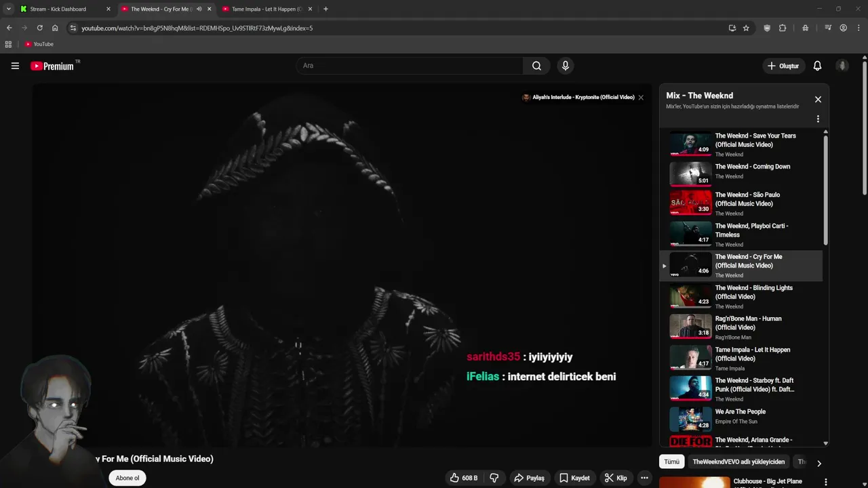The image size is (868, 488).
Task: Play The Weeknd - São Paulo video
Action: [742, 203]
